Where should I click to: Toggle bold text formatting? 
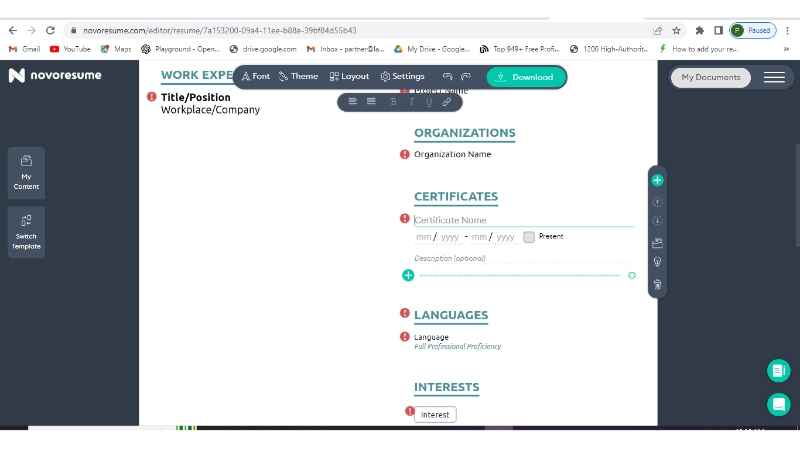[x=393, y=102]
